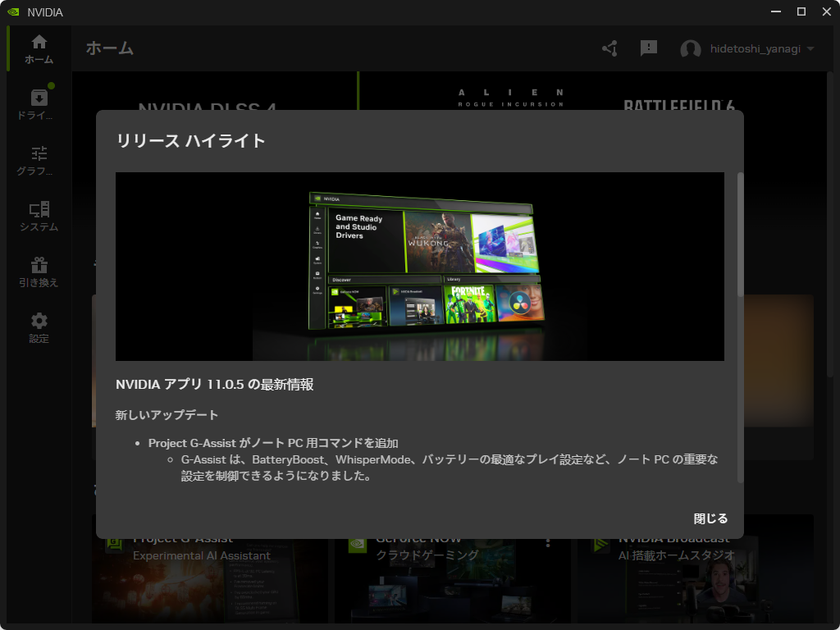Image resolution: width=840 pixels, height=630 pixels.
Task: Select the ホーム (Home) icon in sidebar
Action: pos(38,39)
